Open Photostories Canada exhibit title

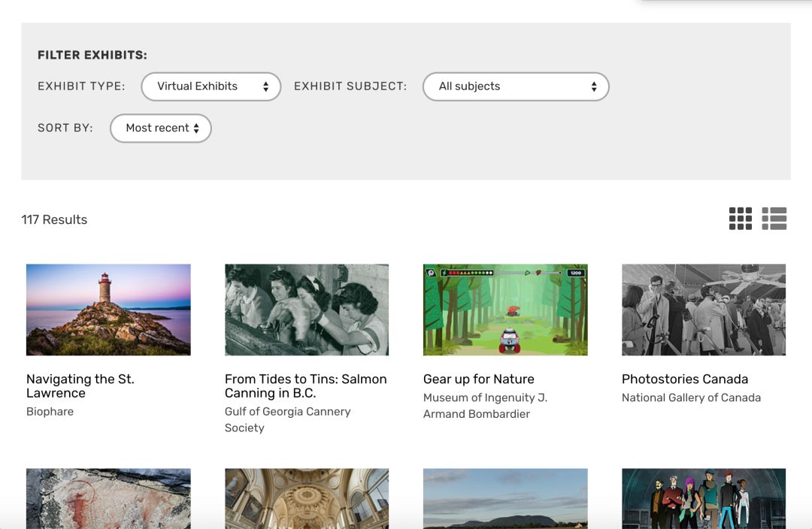pyautogui.click(x=684, y=379)
